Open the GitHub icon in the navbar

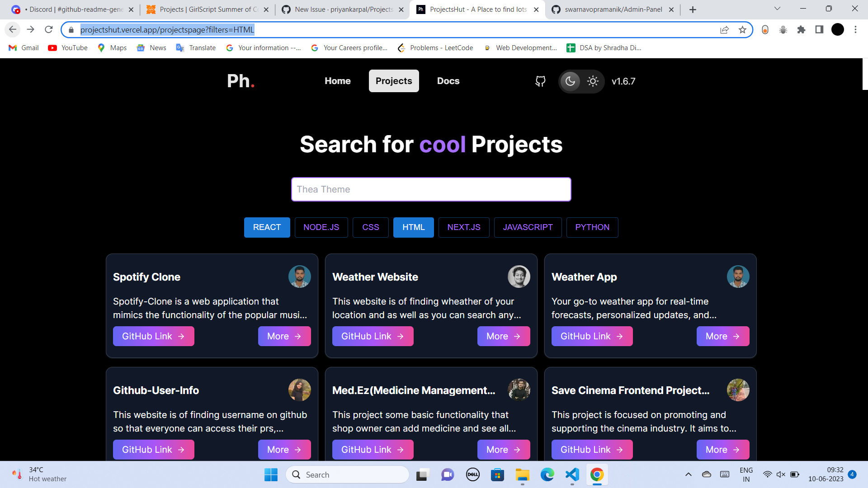tap(540, 81)
